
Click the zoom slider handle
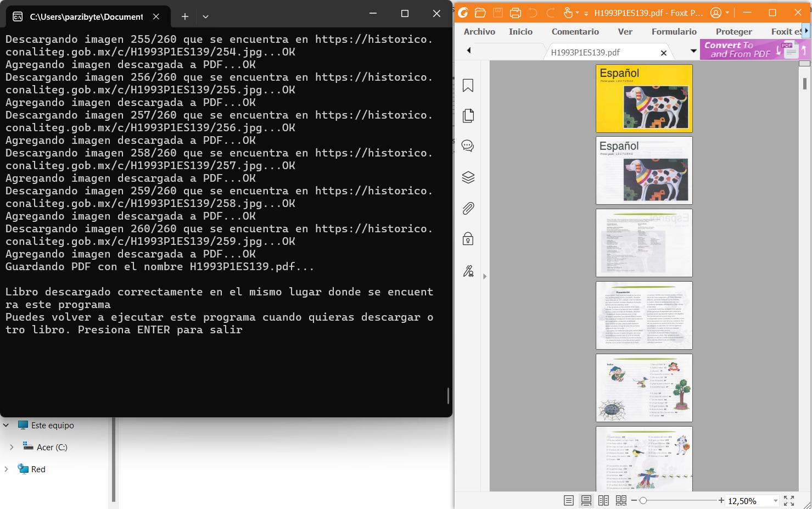(x=643, y=500)
